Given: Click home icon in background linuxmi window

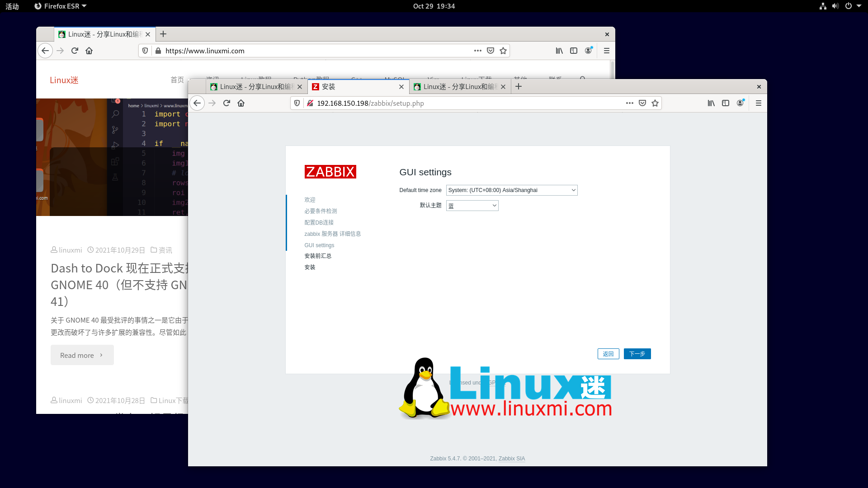Looking at the screenshot, I should coord(89,51).
